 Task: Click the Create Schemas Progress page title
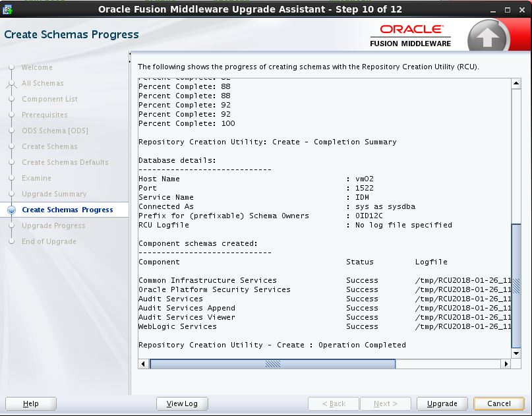pyautogui.click(x=72, y=34)
